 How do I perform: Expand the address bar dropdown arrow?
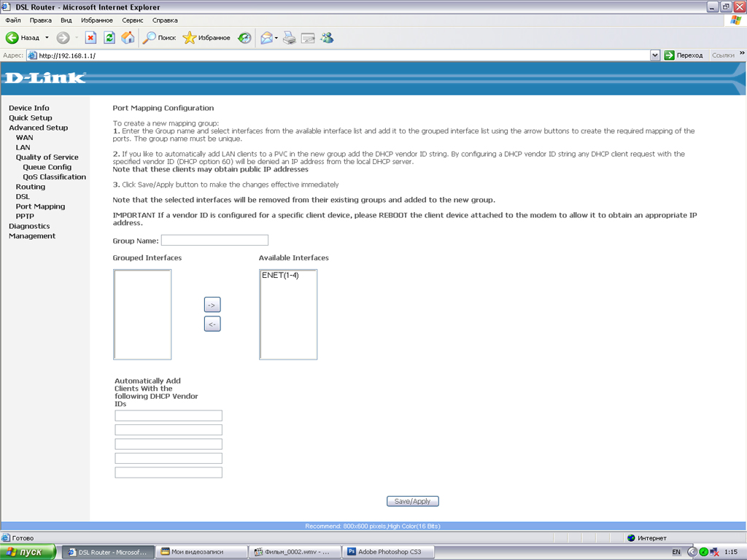coord(654,55)
